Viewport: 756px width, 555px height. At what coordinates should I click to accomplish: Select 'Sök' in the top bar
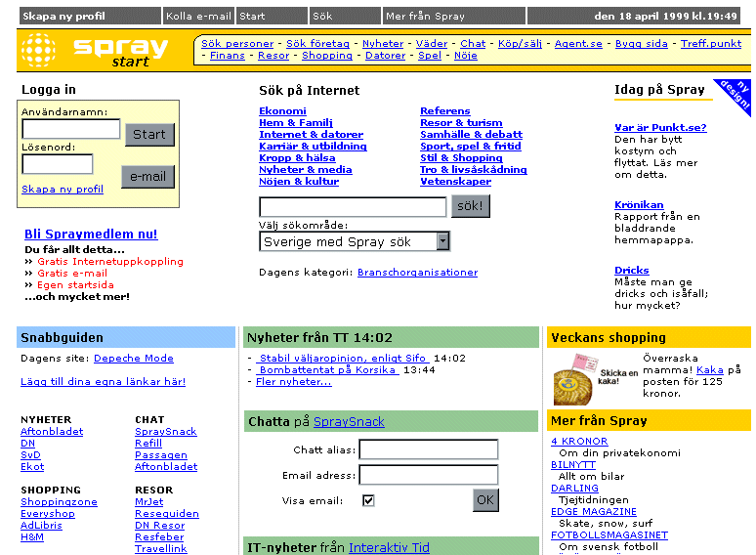click(345, 16)
